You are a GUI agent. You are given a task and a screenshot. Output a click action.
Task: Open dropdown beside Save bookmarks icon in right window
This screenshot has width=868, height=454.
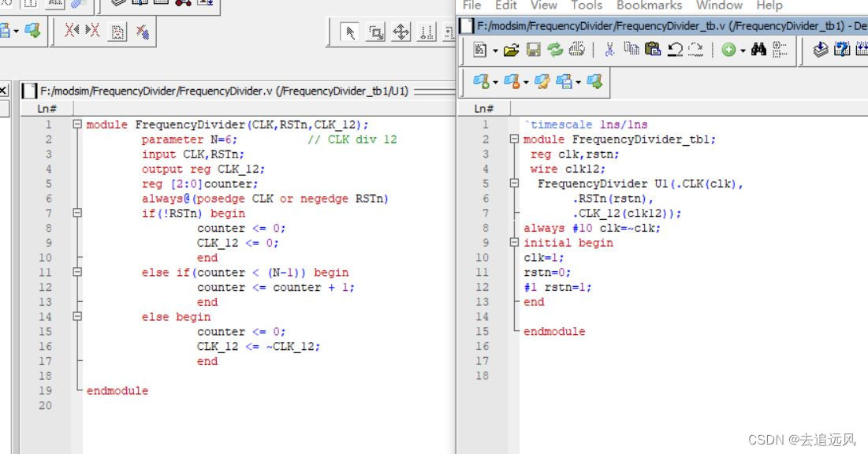pyautogui.click(x=579, y=83)
